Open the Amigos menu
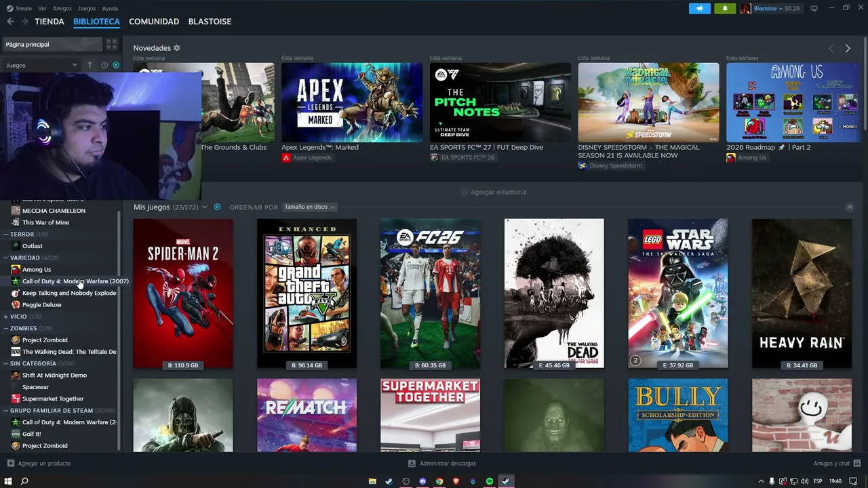The width and height of the screenshot is (868, 488). point(62,8)
